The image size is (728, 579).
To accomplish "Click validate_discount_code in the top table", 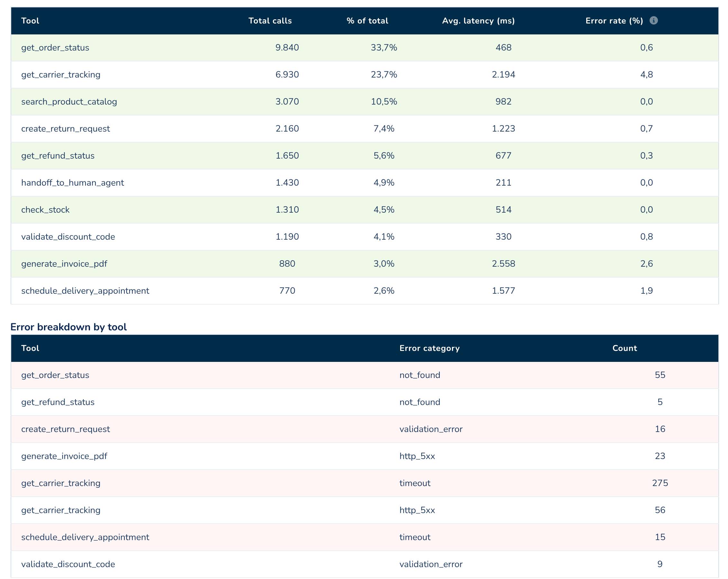I will point(68,237).
